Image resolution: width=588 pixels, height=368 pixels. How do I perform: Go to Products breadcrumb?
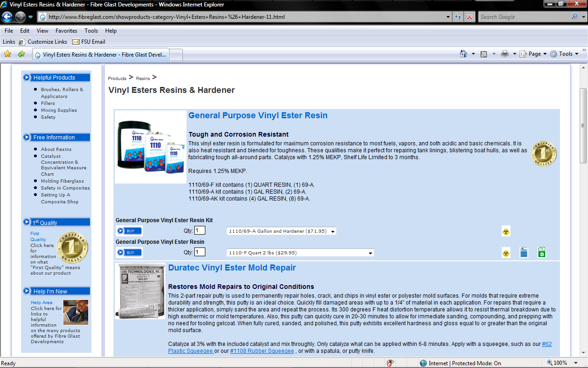click(x=117, y=79)
